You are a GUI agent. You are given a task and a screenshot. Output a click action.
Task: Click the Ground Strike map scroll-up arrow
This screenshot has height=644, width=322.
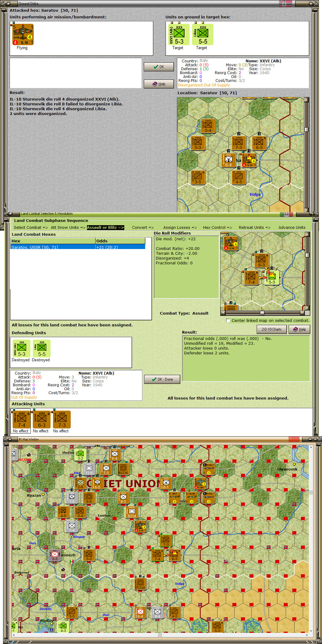click(307, 100)
